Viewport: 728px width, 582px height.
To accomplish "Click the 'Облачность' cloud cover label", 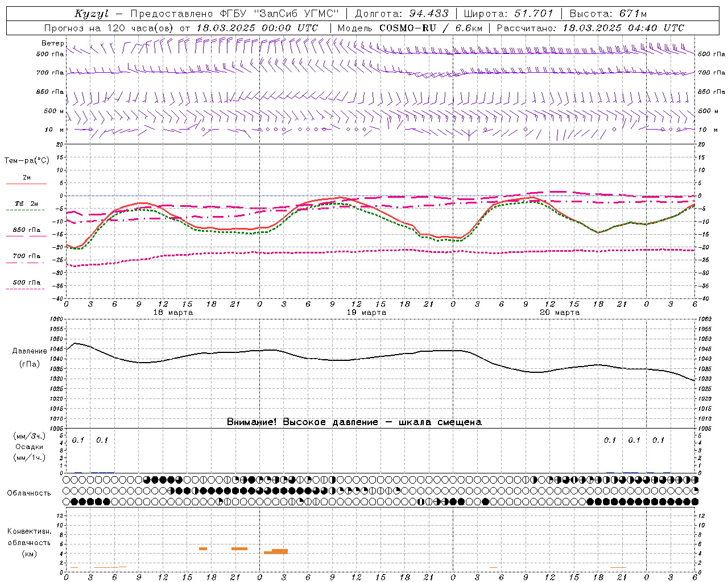I will pos(29,493).
